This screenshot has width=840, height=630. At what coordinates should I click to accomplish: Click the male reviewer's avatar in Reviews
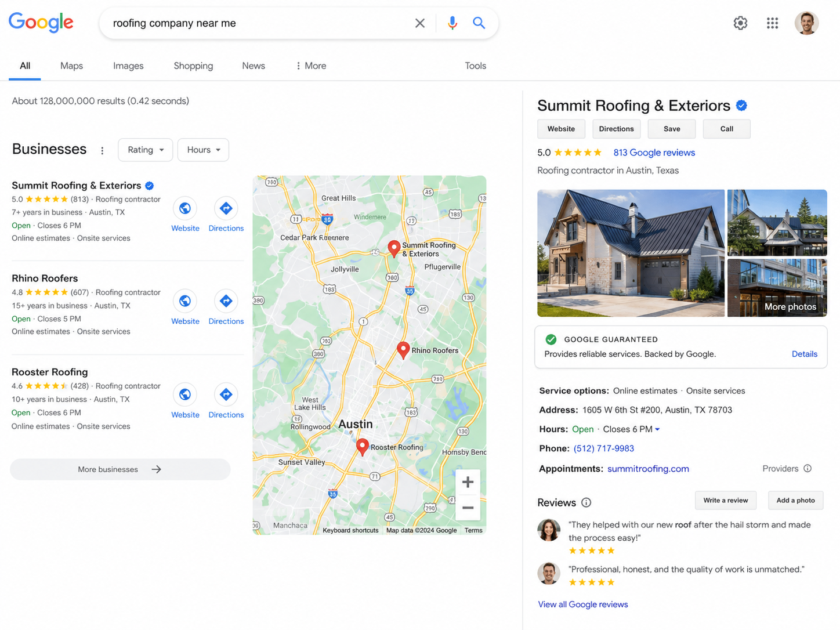click(549, 574)
